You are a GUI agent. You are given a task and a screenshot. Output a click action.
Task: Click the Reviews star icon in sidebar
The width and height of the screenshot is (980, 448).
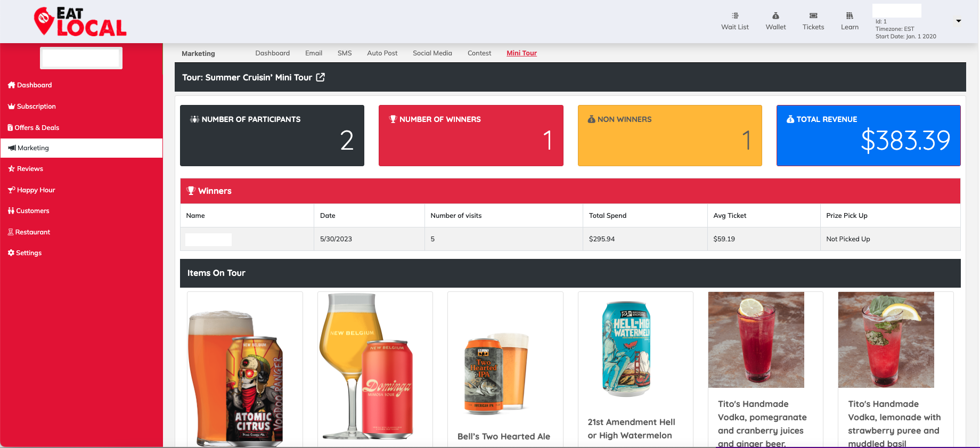12,169
